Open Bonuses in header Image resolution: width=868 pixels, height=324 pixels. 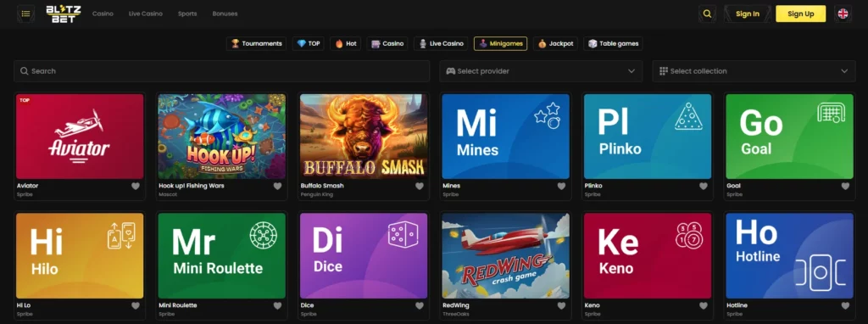pyautogui.click(x=225, y=14)
